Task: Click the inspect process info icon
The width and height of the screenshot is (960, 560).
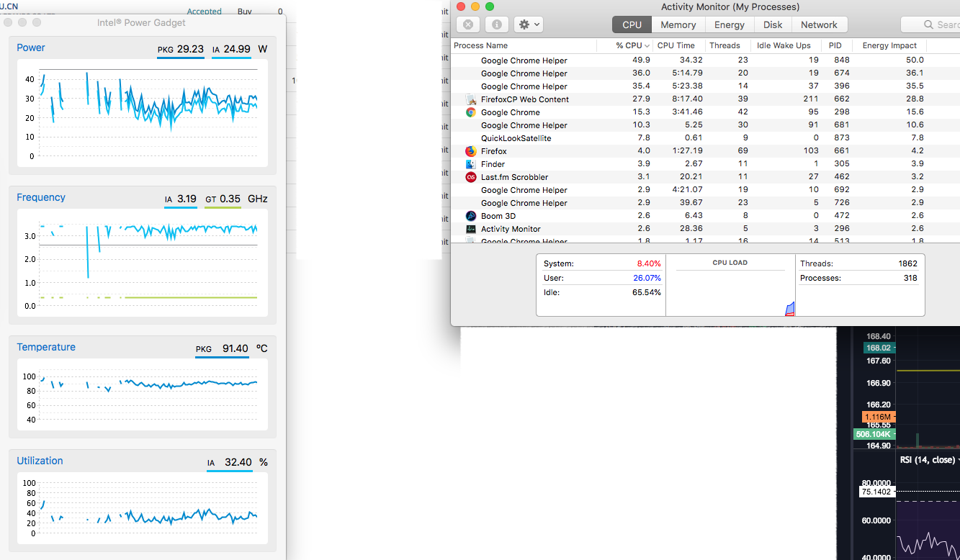Action: click(x=496, y=24)
